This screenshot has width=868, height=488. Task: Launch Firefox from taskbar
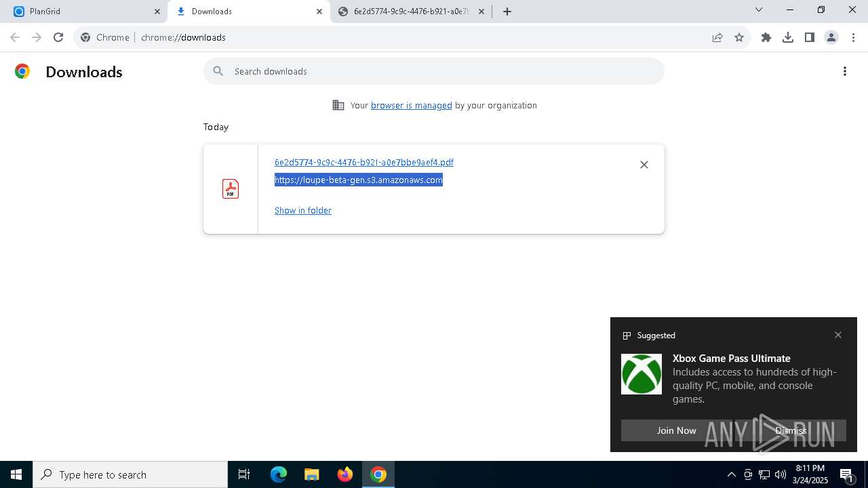tap(345, 474)
